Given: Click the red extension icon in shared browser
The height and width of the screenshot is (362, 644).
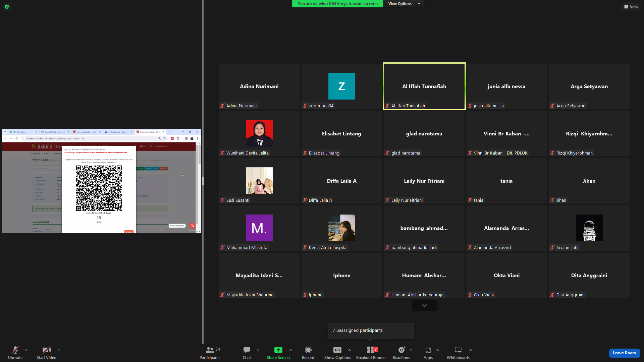Looking at the screenshot, I should [172, 138].
